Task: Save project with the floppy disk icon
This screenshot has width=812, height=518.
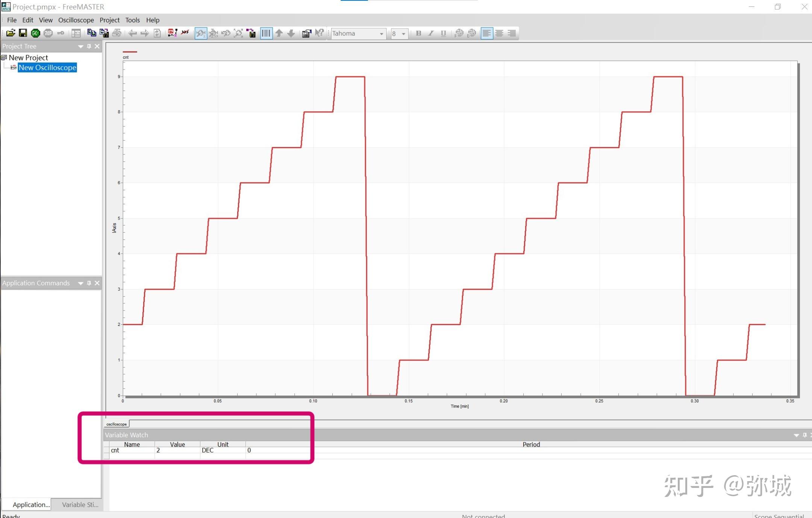Action: (23, 33)
